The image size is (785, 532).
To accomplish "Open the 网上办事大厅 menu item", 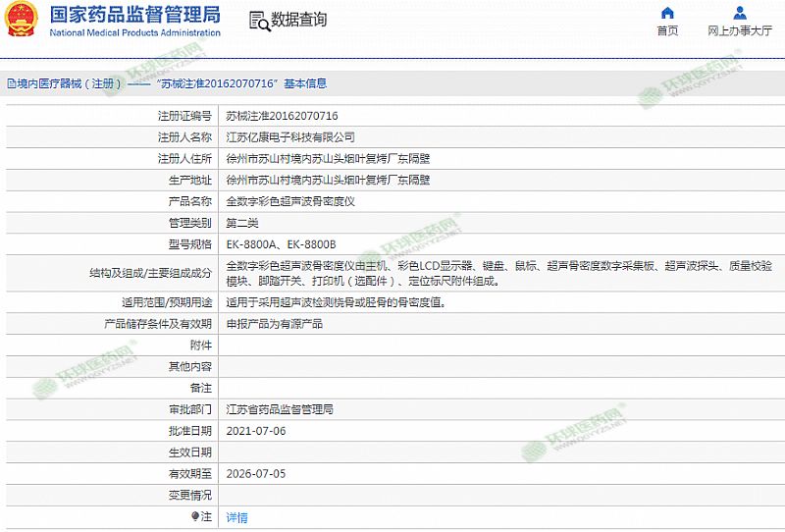I will click(739, 30).
